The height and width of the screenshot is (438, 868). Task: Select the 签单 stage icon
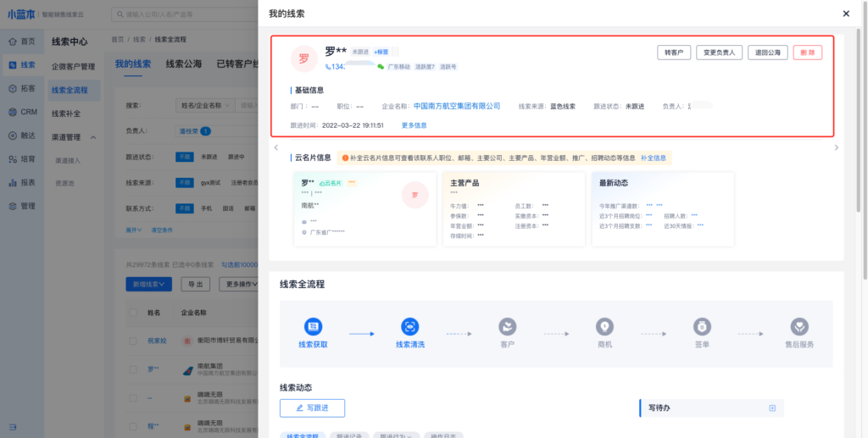(x=702, y=326)
